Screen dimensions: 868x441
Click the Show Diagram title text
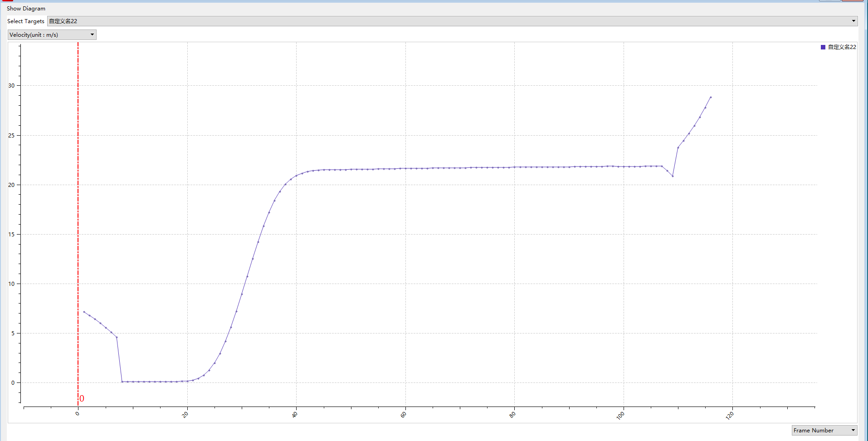26,9
